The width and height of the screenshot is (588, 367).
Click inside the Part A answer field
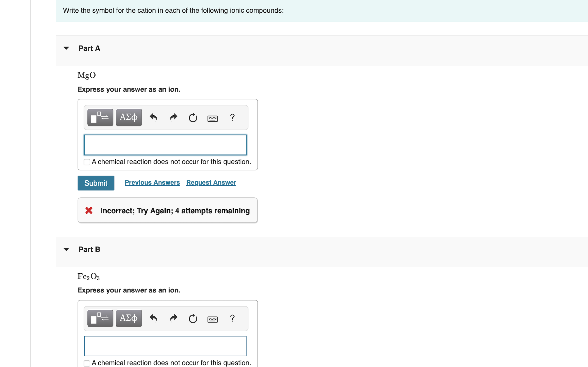[x=165, y=145]
